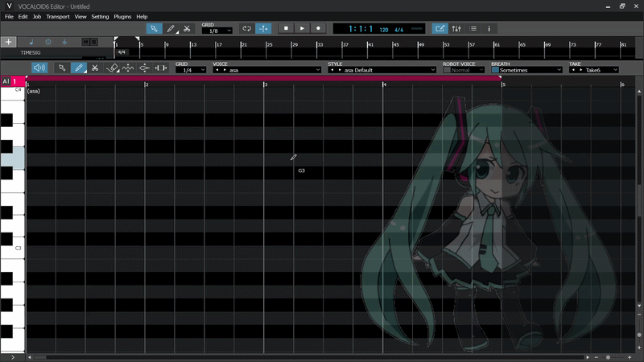This screenshot has width=644, height=362.
Task: Open the Setting menu
Action: pos(100,16)
